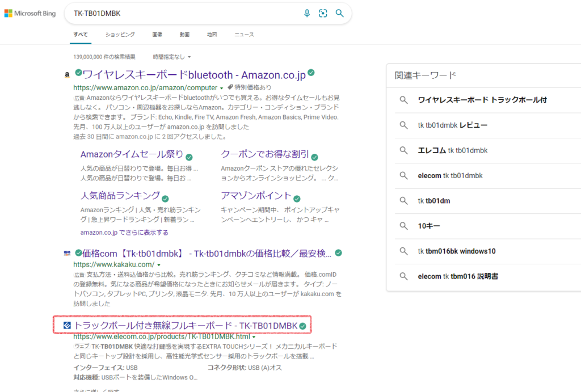Expand the arrow next to kakaku.com URL
581x392 pixels.
pyautogui.click(x=159, y=265)
